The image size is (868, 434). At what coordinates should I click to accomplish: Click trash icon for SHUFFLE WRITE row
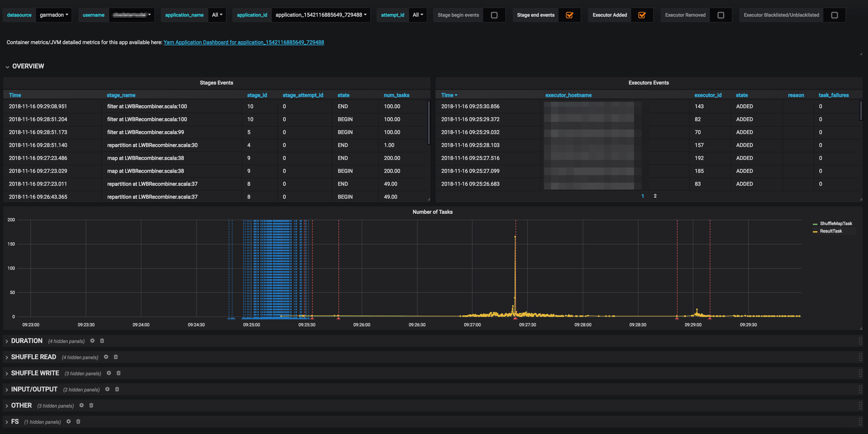pyautogui.click(x=119, y=373)
